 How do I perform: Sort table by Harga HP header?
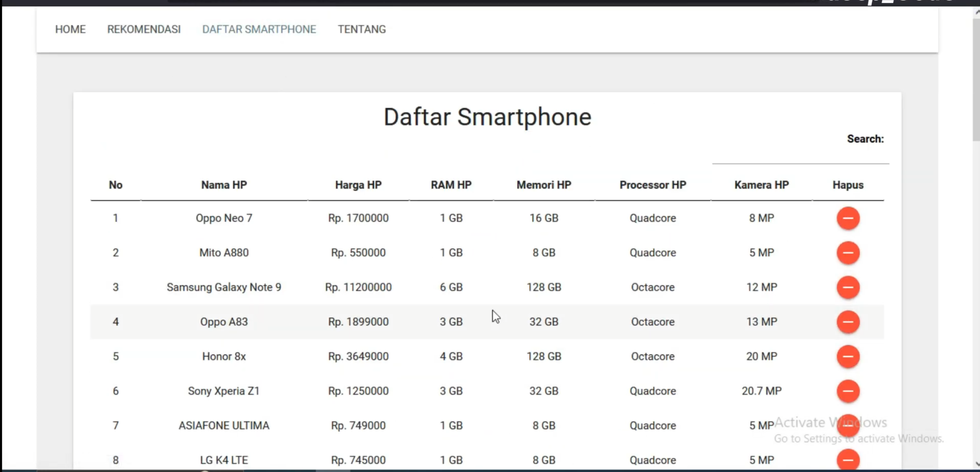pos(358,185)
